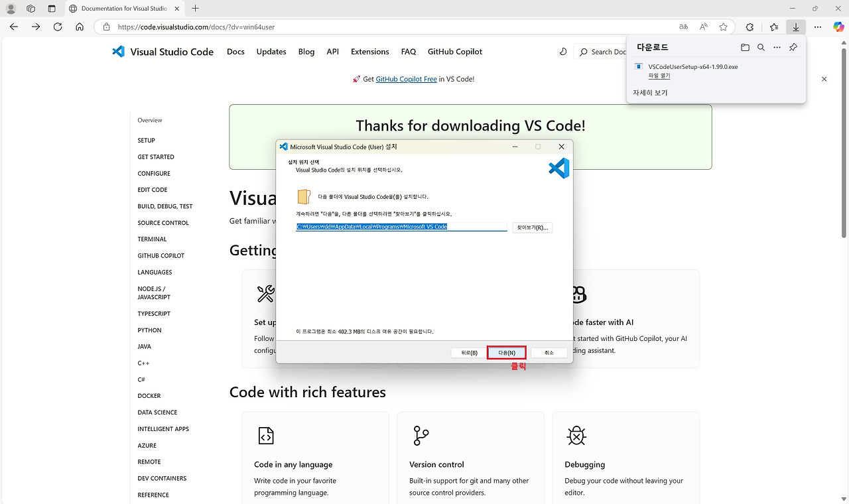Close the Documentation for Visual Studio tab
Viewport: 849px width, 504px height.
pos(178,9)
